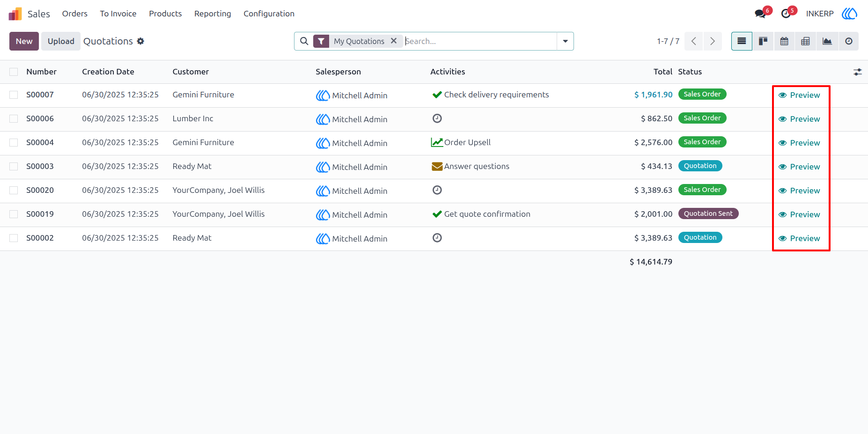Switch to graph view
868x434 pixels.
point(827,41)
